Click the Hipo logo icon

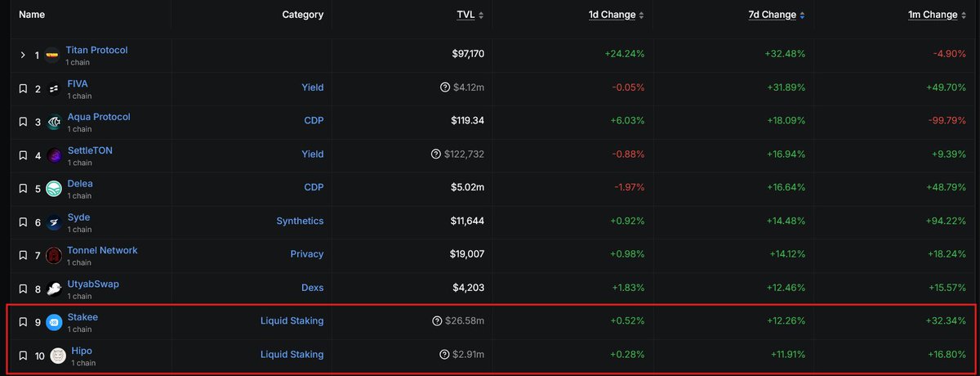click(57, 356)
